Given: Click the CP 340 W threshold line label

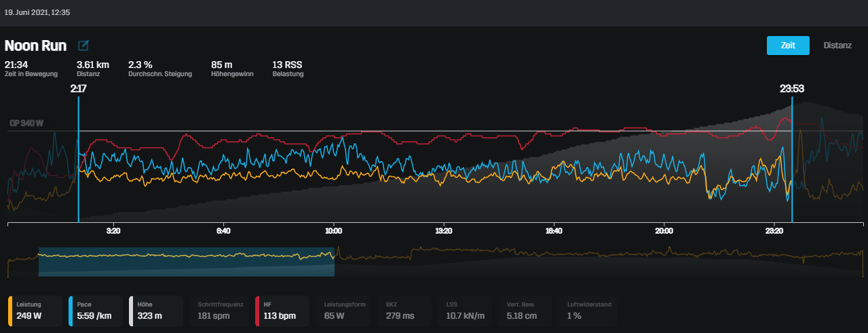Looking at the screenshot, I should [x=26, y=124].
